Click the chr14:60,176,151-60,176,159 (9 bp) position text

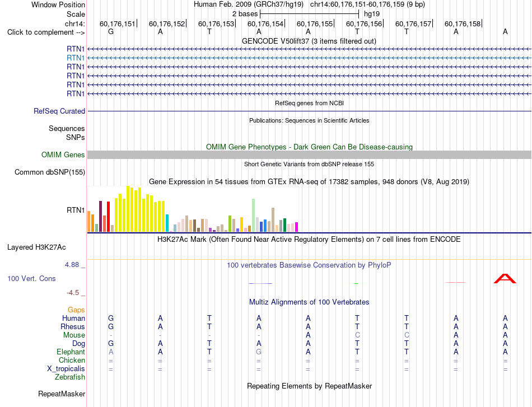coord(367,4)
